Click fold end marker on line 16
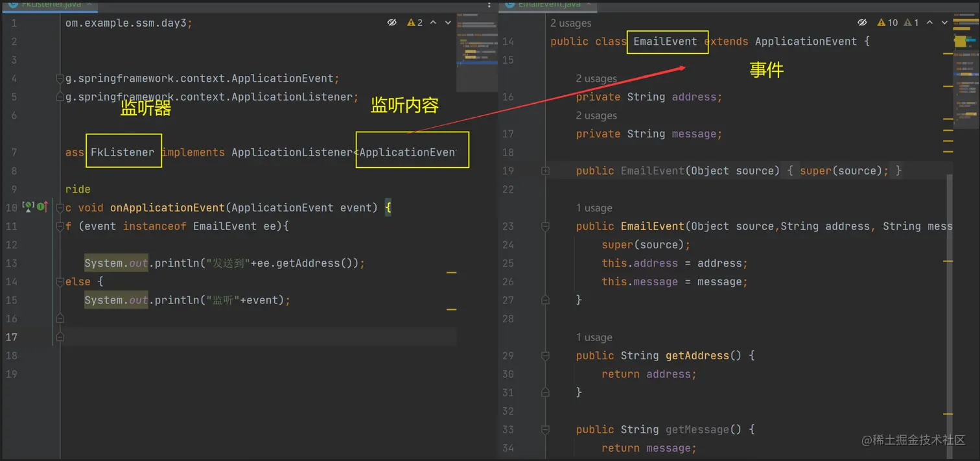The width and height of the screenshot is (980, 461). [x=60, y=318]
